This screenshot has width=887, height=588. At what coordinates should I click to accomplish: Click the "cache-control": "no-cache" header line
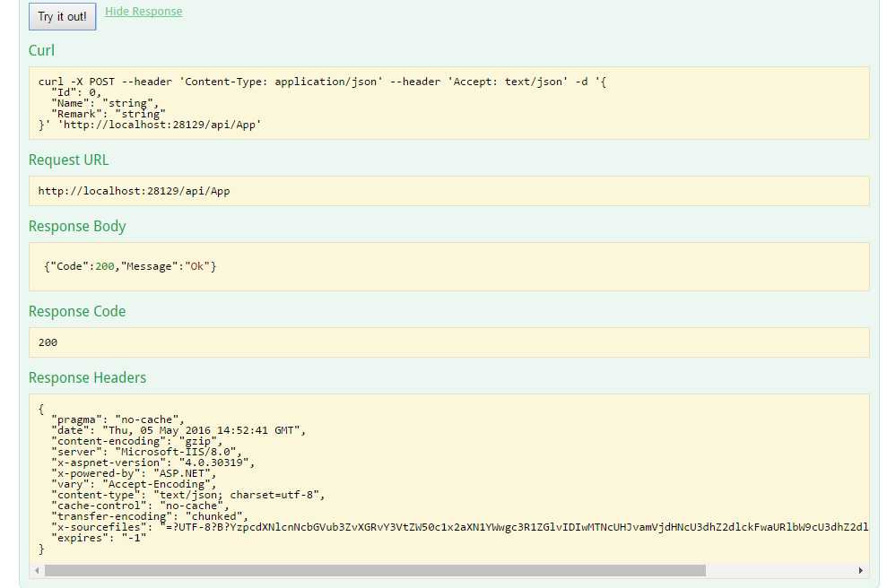140,506
